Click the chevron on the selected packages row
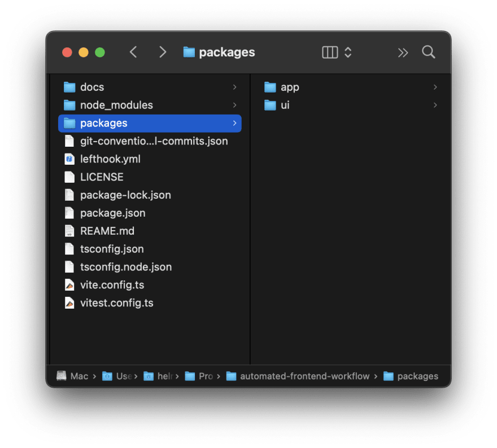Viewport: 497px width, 448px height. 234,123
